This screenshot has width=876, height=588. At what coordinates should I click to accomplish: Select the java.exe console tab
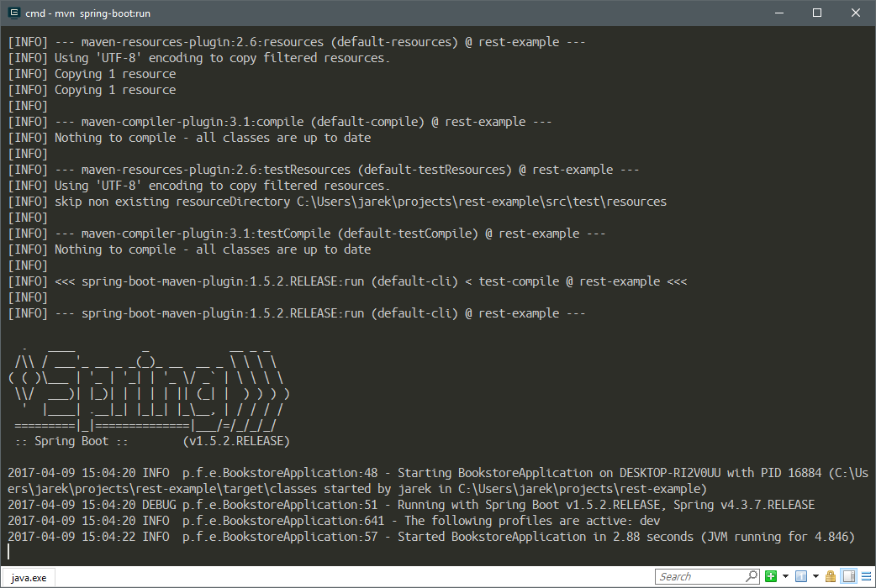(x=29, y=577)
